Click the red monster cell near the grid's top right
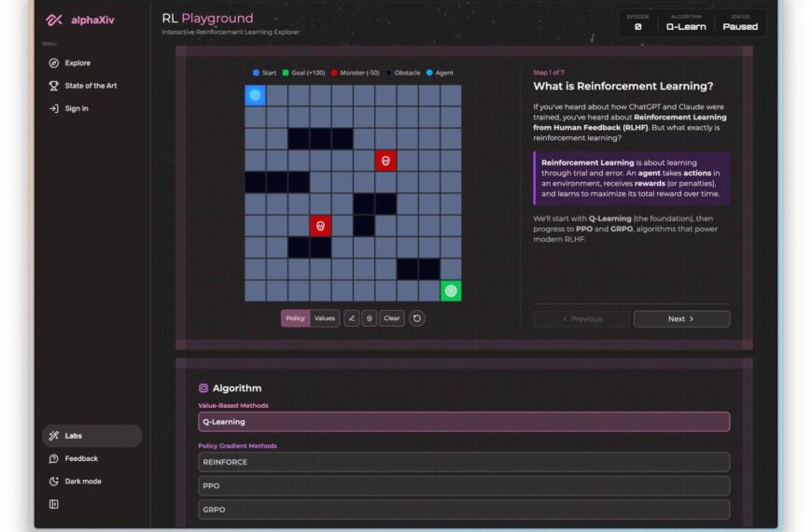 385,161
